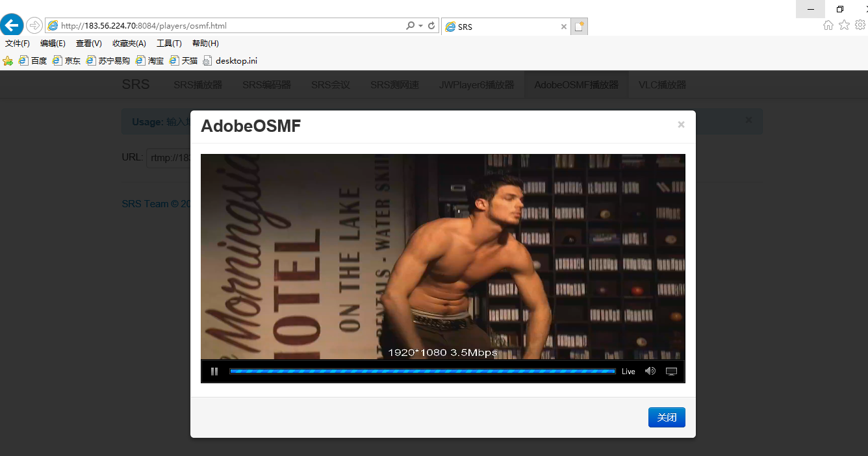Open the desktop.ini bookmark
This screenshot has width=868, height=456.
pos(230,61)
